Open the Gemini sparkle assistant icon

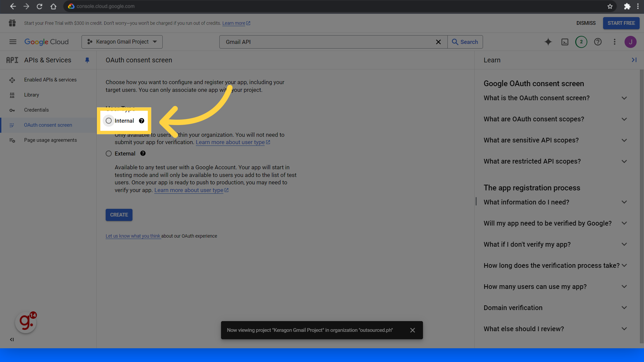[x=548, y=42]
